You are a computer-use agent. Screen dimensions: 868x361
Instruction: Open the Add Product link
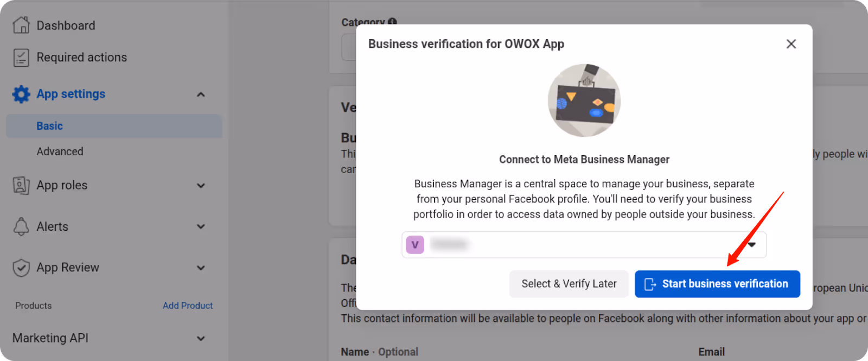[188, 305]
